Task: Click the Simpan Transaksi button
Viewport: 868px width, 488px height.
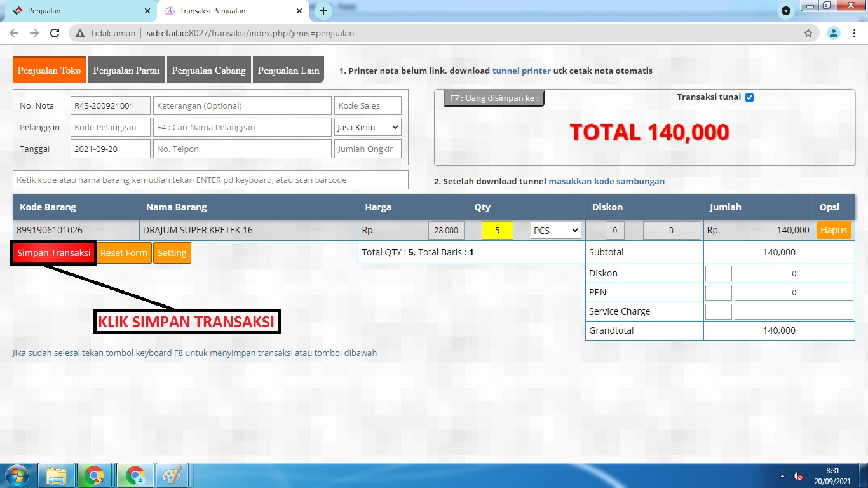Action: pyautogui.click(x=54, y=253)
